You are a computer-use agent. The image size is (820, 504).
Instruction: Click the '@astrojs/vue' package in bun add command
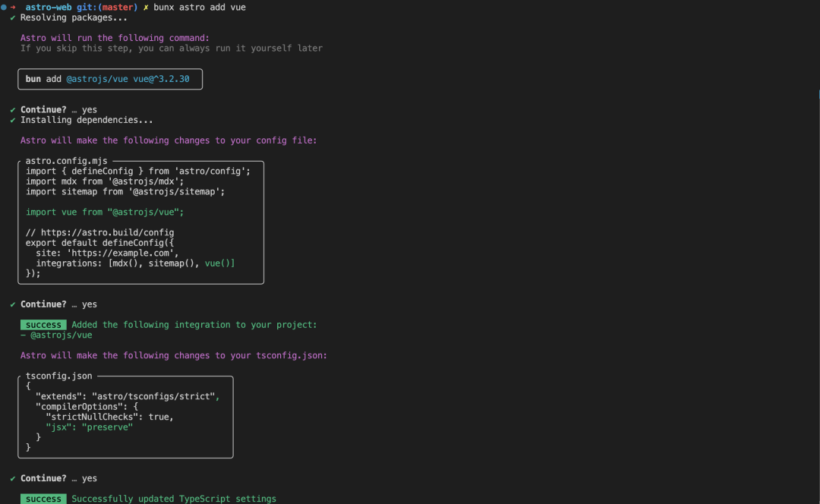point(96,79)
